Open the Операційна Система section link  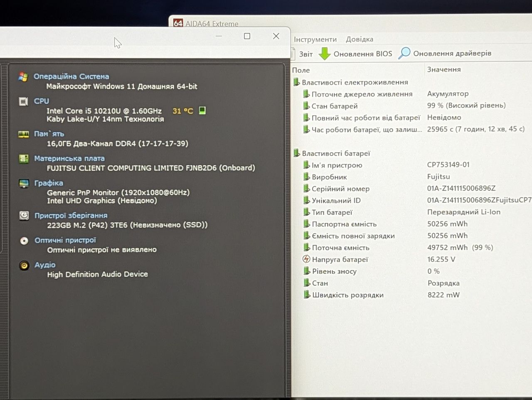point(71,76)
